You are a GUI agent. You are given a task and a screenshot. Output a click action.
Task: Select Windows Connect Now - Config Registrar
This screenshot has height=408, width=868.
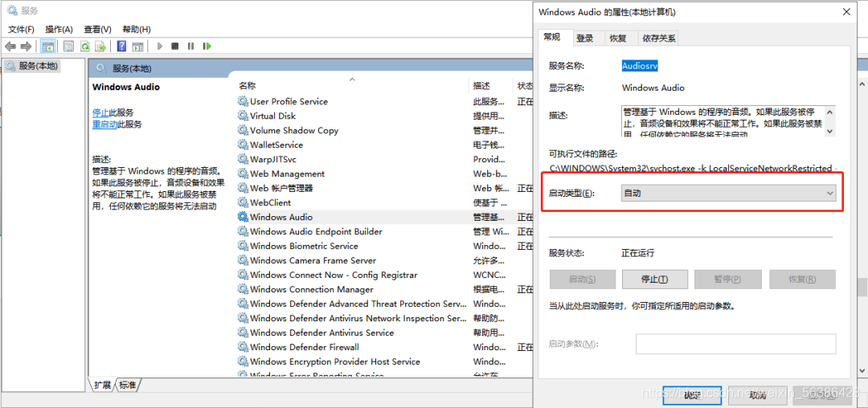pyautogui.click(x=334, y=275)
